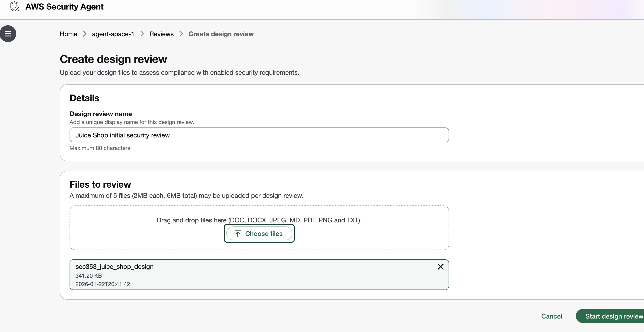644x332 pixels.
Task: Remove the sec353_juice_shop_design file
Action: point(440,267)
